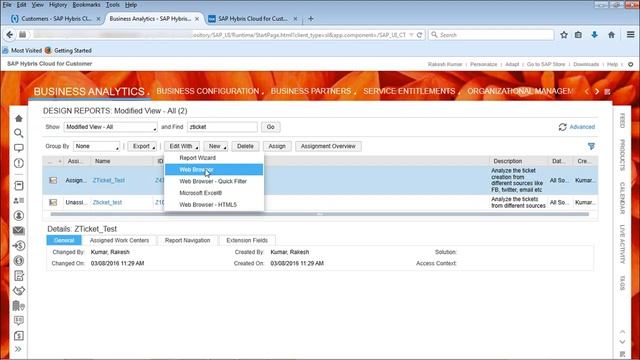Open the CALENDAR side panel

coord(622,198)
